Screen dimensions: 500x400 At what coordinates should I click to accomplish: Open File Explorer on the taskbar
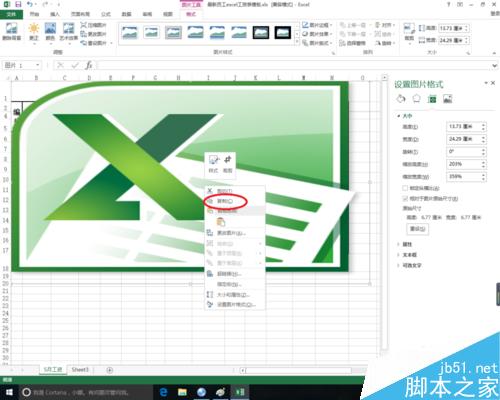(182, 392)
